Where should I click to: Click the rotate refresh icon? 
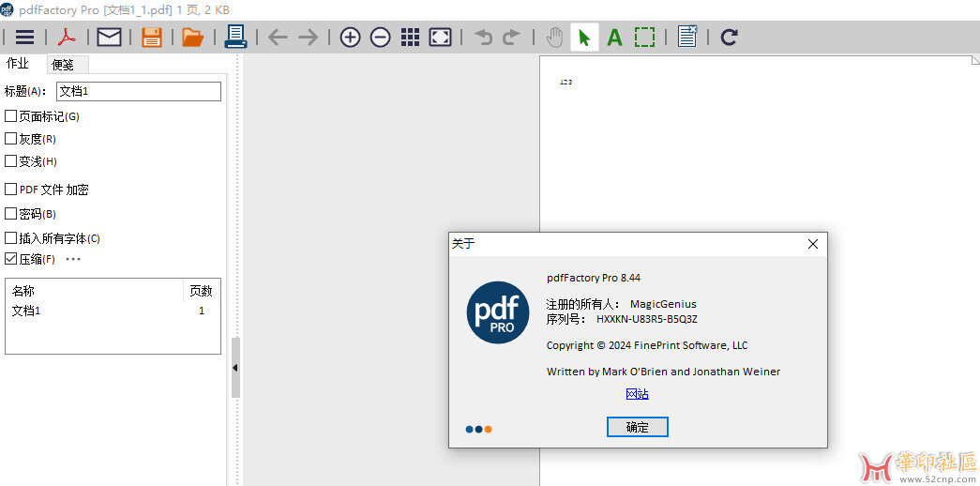pos(728,38)
